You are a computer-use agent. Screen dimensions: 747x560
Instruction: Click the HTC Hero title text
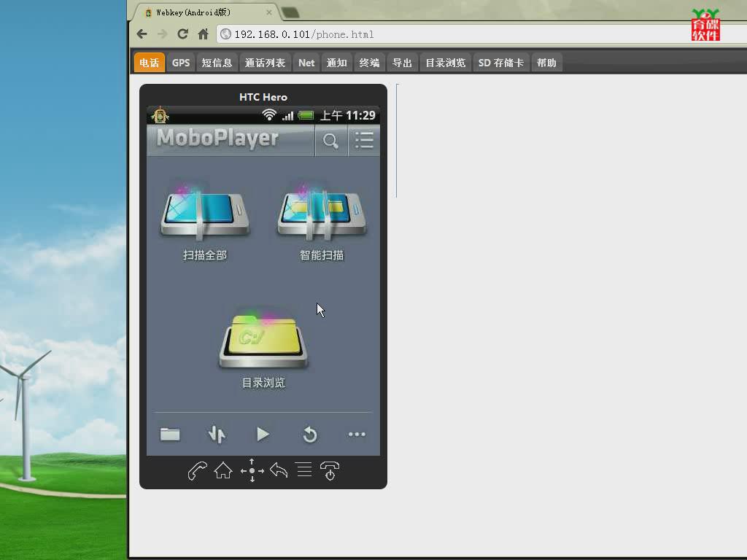(x=263, y=97)
